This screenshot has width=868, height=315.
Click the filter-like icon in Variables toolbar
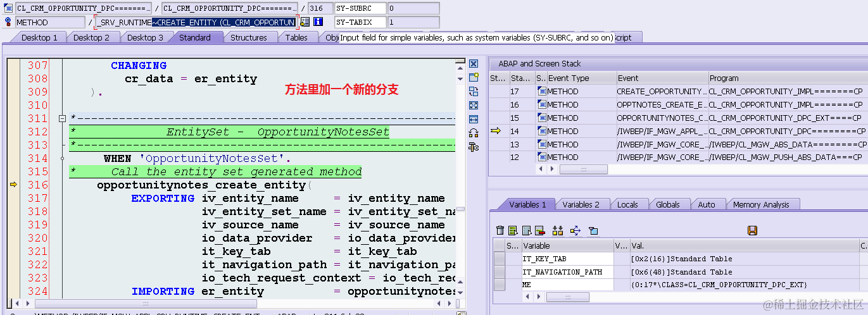[x=593, y=231]
